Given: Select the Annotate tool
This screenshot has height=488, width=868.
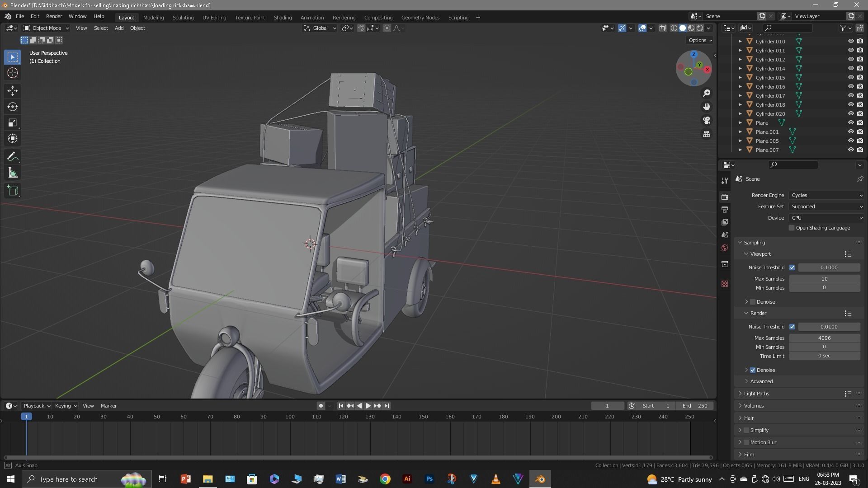Looking at the screenshot, I should (13, 157).
